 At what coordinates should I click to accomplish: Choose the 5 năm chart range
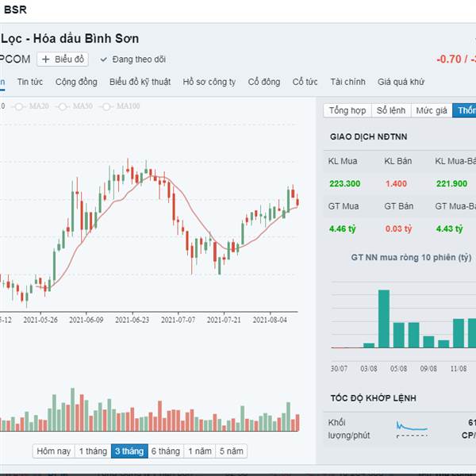click(x=232, y=451)
